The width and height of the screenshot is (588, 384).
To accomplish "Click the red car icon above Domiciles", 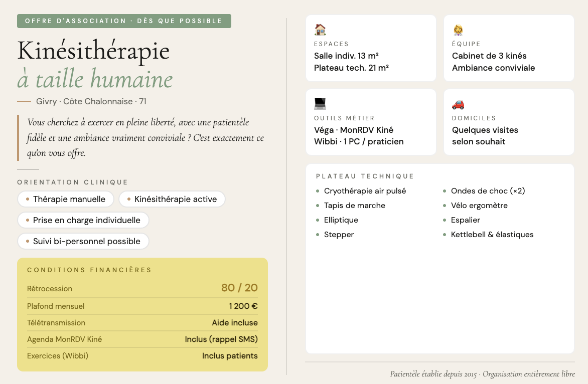I will click(458, 104).
